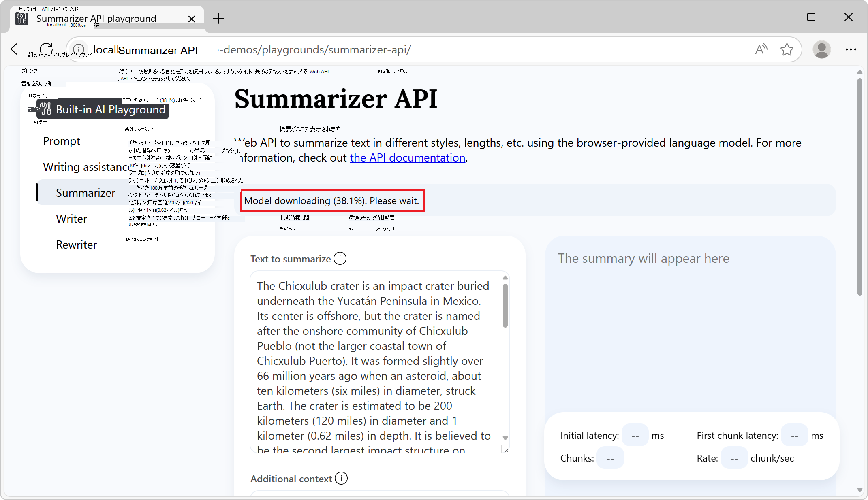The height and width of the screenshot is (500, 868).
Task: Select Summarizer in the sidebar
Action: click(x=86, y=193)
